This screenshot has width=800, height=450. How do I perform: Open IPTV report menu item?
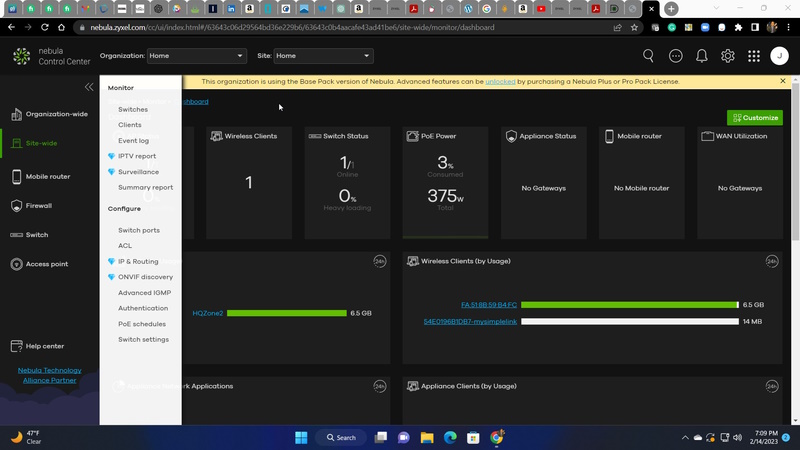137,156
